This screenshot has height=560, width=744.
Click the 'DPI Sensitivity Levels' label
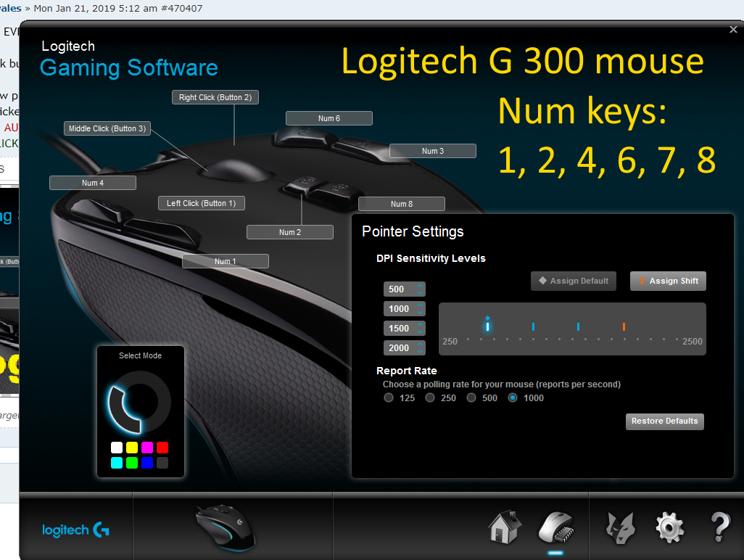431,258
